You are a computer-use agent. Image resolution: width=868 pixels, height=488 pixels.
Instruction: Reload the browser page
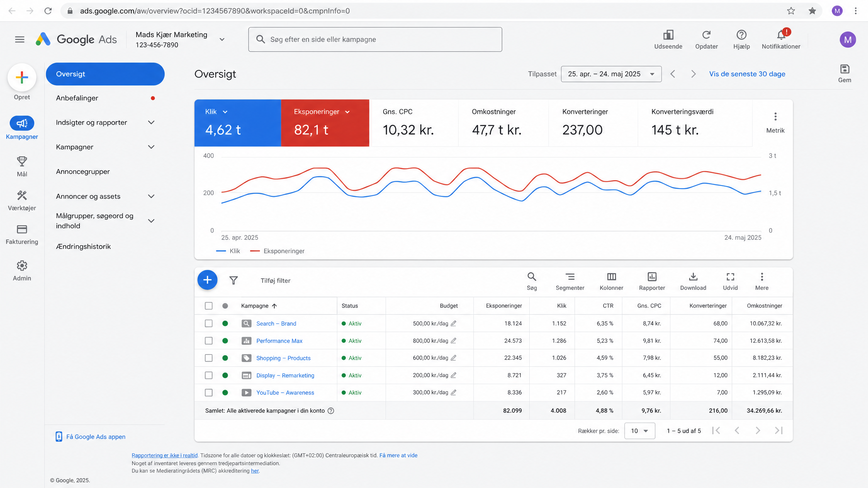coord(48,11)
